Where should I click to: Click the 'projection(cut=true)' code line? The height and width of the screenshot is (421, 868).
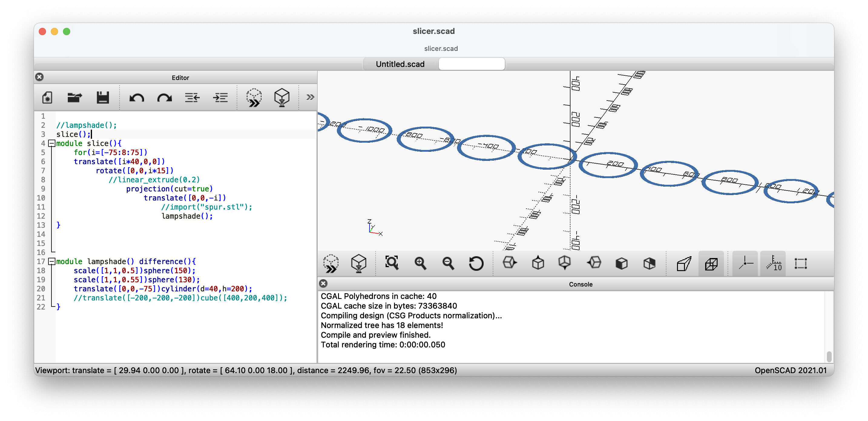(169, 189)
